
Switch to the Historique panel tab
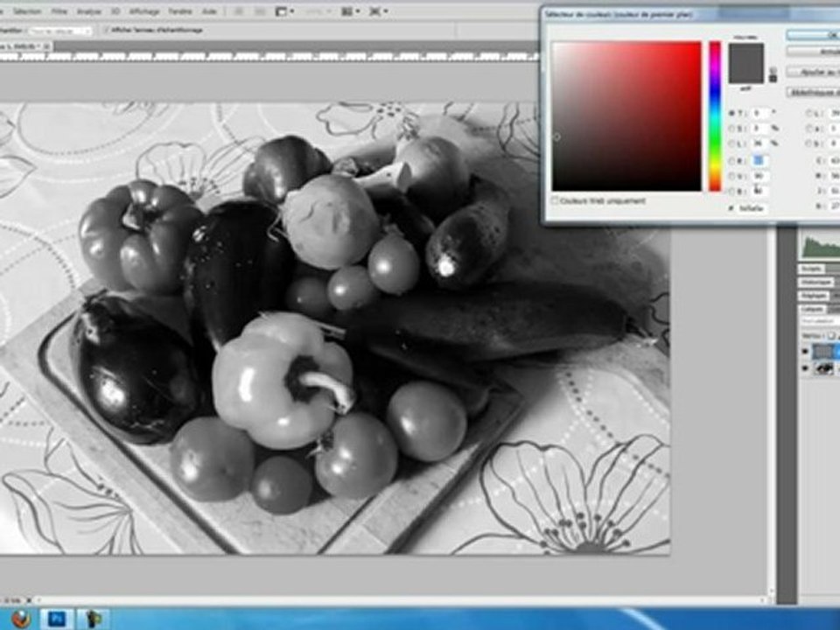(816, 283)
